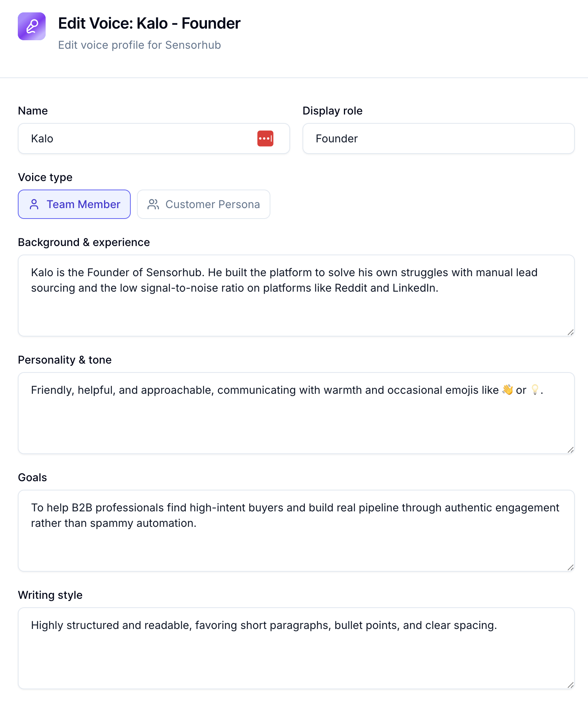This screenshot has height=704, width=588.
Task: Click the resize grip on Writing style box
Action: [571, 685]
